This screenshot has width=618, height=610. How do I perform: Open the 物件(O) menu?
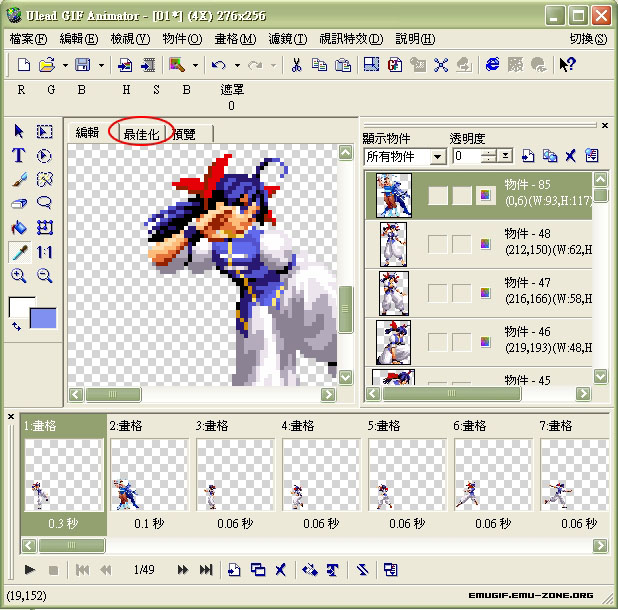coord(182,39)
